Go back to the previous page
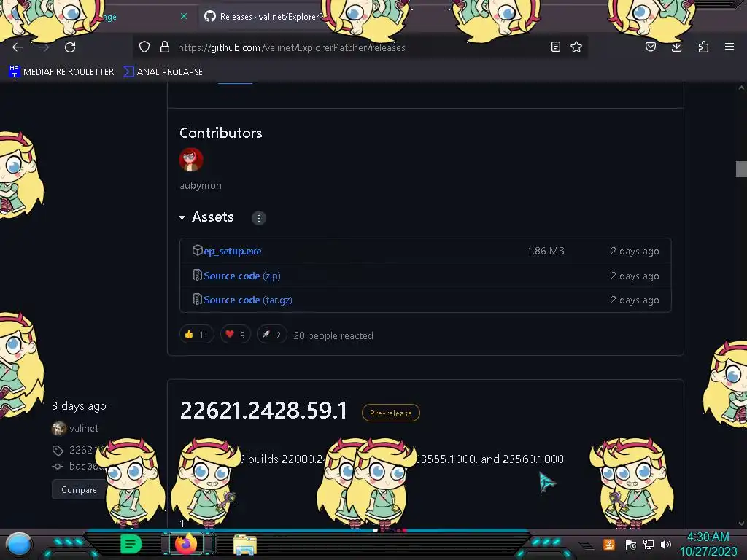This screenshot has width=747, height=560. [x=18, y=47]
